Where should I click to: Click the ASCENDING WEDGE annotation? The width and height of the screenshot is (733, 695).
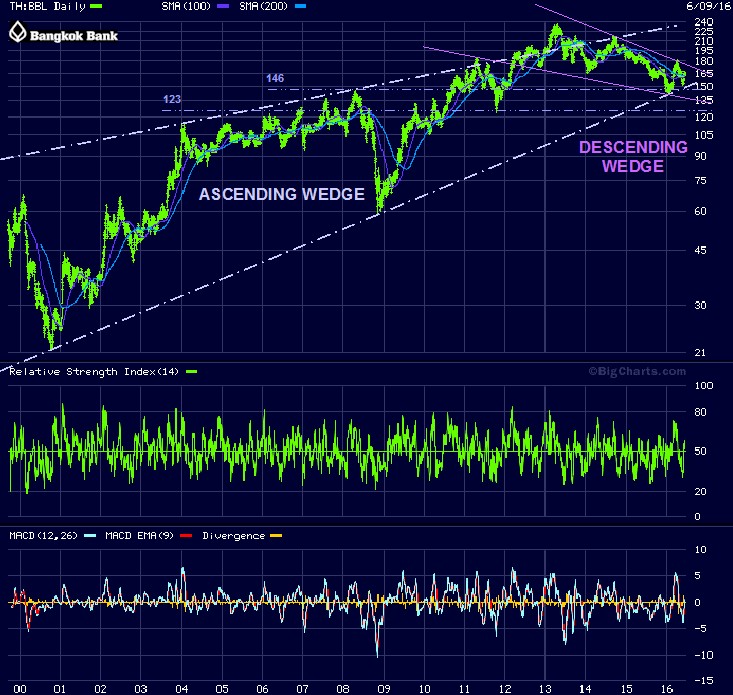point(282,194)
